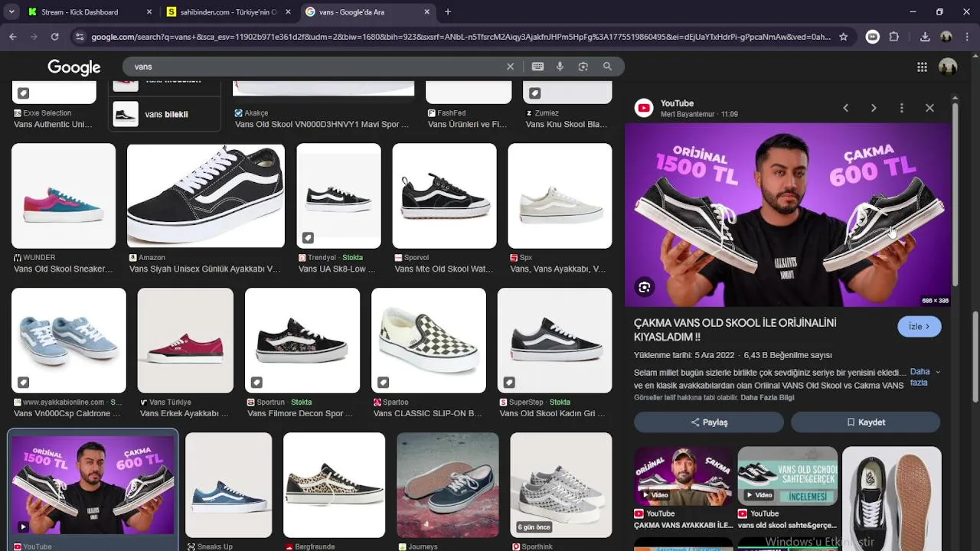Open the Amazon Vans Siyah Unisex shoe image
This screenshot has width=980, height=551.
click(x=205, y=195)
